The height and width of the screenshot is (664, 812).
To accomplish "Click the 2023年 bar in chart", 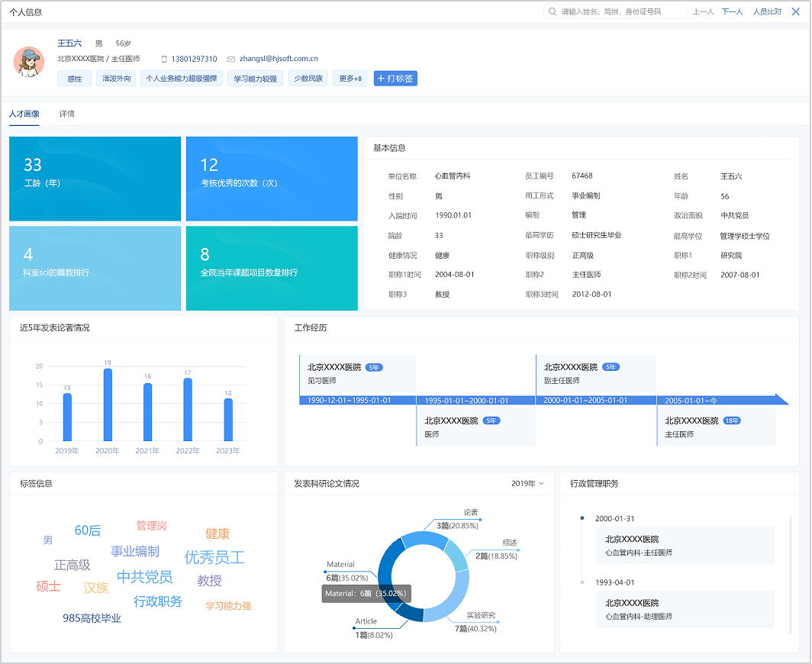I will (x=228, y=420).
